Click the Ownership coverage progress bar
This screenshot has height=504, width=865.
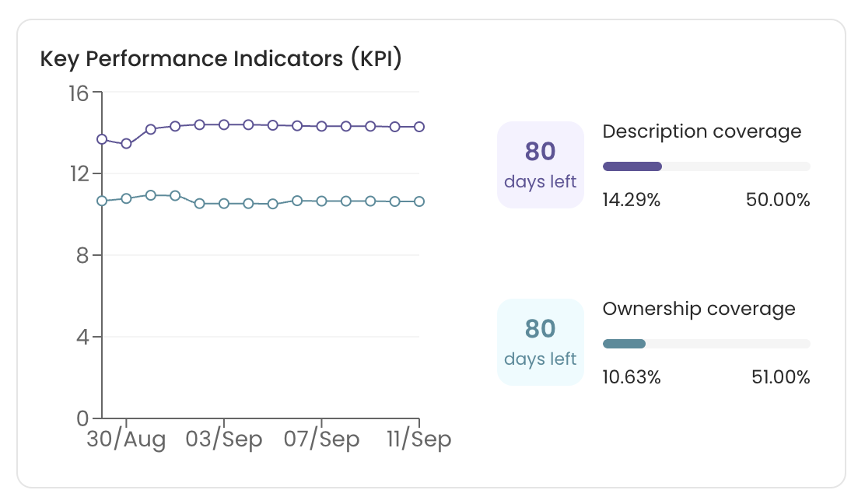point(706,344)
